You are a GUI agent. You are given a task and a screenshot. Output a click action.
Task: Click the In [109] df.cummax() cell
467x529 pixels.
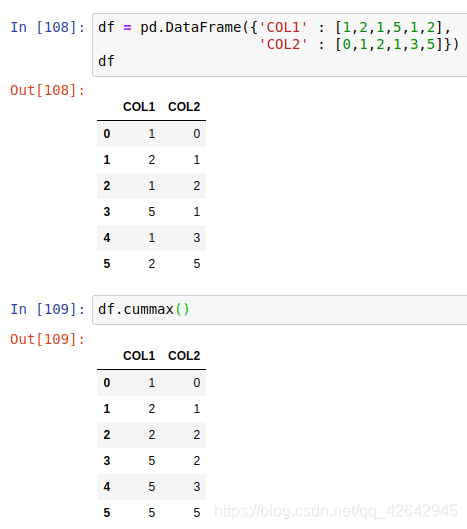[x=280, y=310]
